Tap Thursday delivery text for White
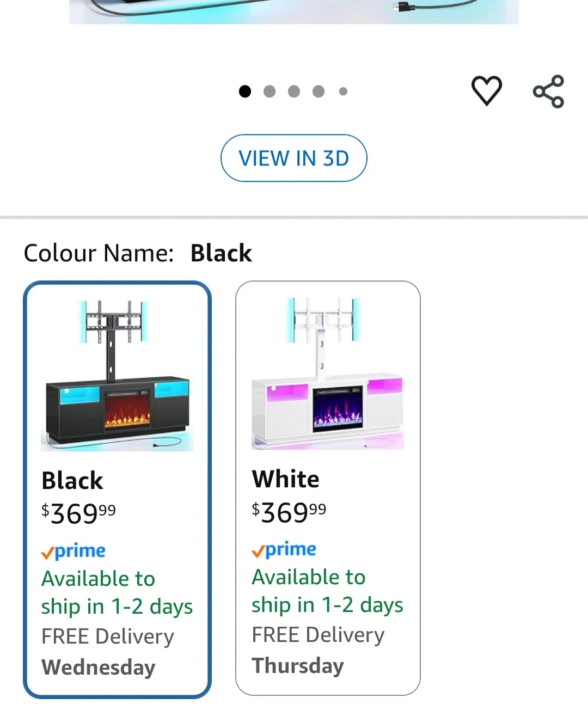This screenshot has height=710, width=588. pyautogui.click(x=298, y=665)
